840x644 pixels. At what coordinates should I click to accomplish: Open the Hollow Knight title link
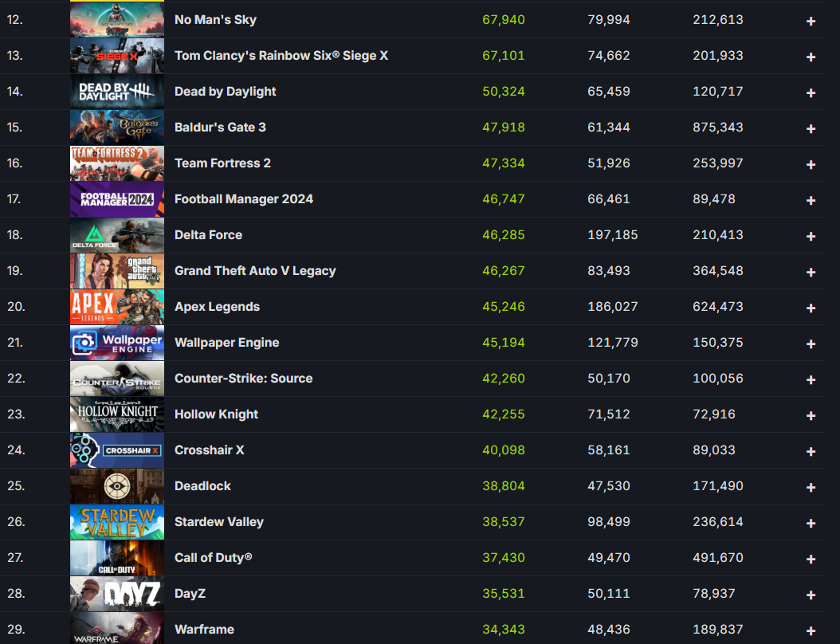pyautogui.click(x=217, y=414)
